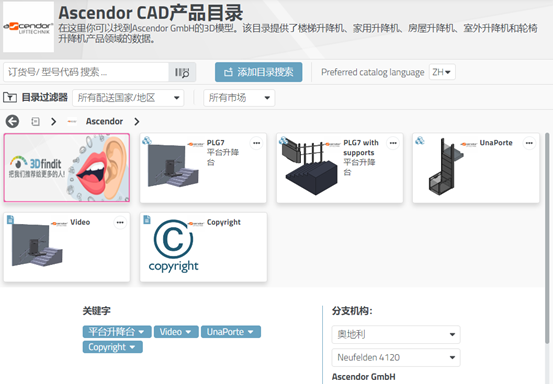Viewport: 553px width, 384px height.
Task: Click the Preferred catalog language label
Action: click(x=372, y=72)
